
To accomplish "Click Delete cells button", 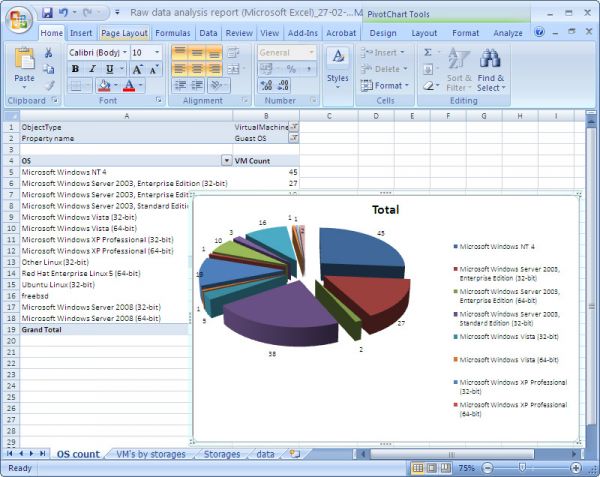I will pyautogui.click(x=384, y=69).
